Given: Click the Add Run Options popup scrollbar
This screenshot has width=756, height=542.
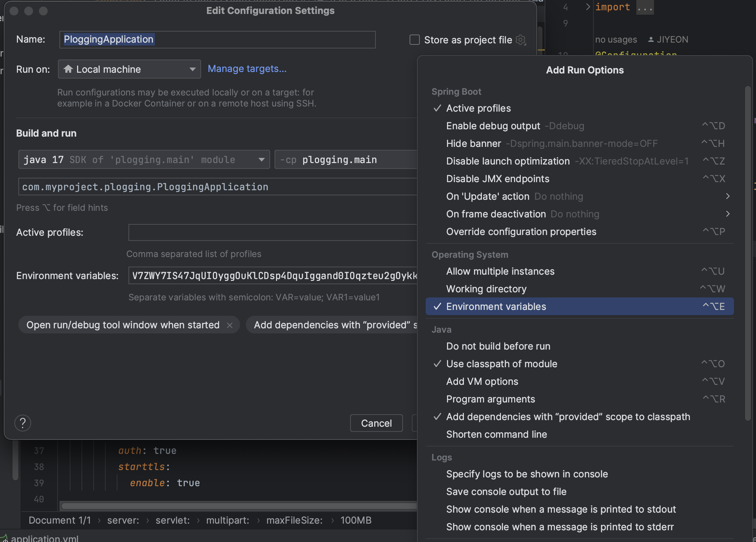Looking at the screenshot, I should 748,253.
